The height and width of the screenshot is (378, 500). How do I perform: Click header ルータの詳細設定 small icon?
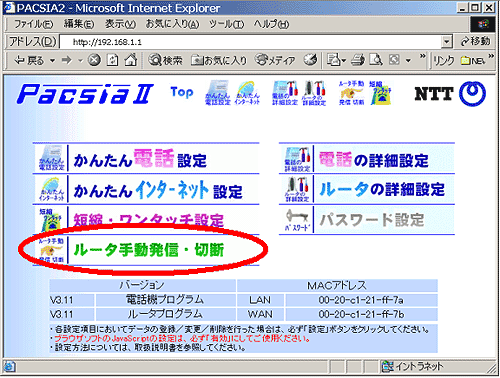[314, 93]
